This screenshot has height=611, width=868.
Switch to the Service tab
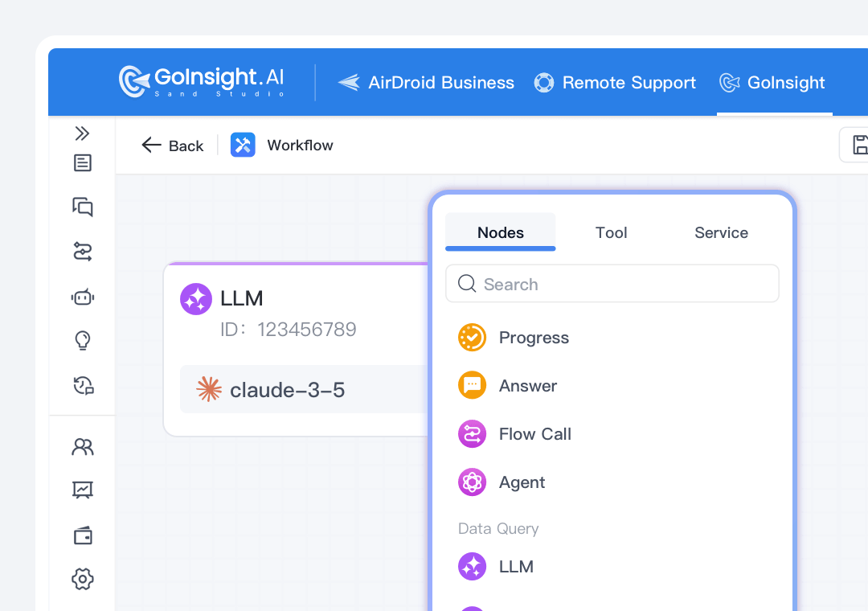coord(721,232)
